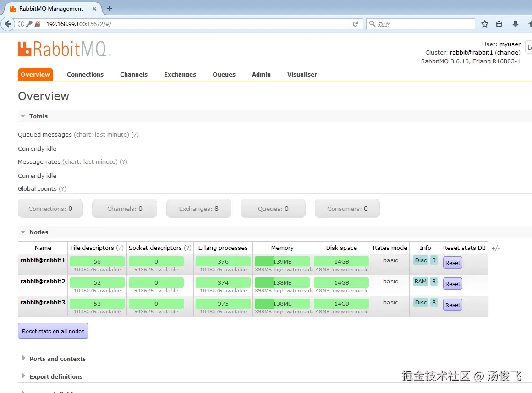
Task: Click the browser back arrow button
Action: [7, 24]
